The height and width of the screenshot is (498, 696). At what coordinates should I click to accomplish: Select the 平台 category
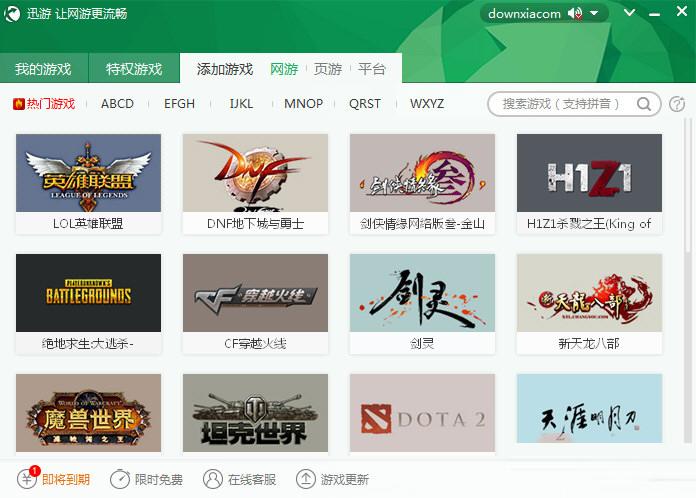coord(372,69)
